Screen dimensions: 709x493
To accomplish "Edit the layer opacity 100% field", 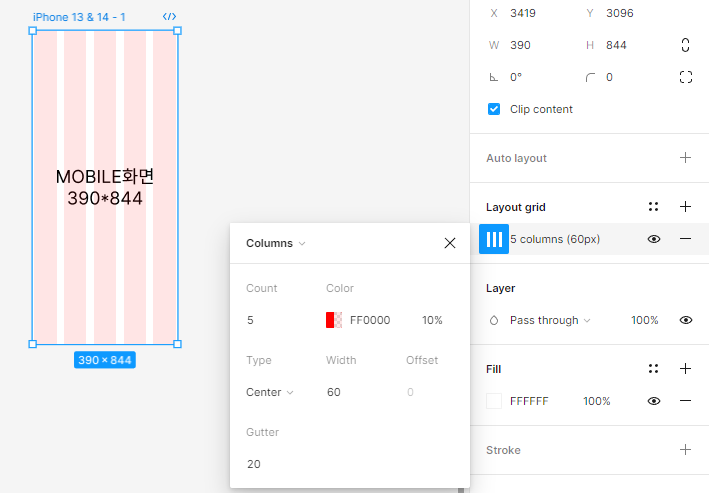I will 644,320.
